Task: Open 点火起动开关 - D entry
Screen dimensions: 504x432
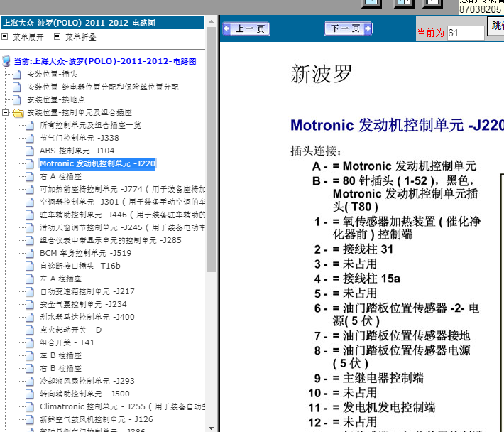Action: pos(71,330)
